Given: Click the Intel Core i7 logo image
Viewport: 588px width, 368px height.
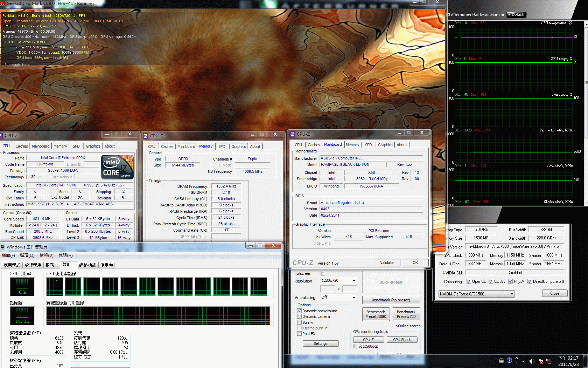Looking at the screenshot, I should [x=117, y=167].
